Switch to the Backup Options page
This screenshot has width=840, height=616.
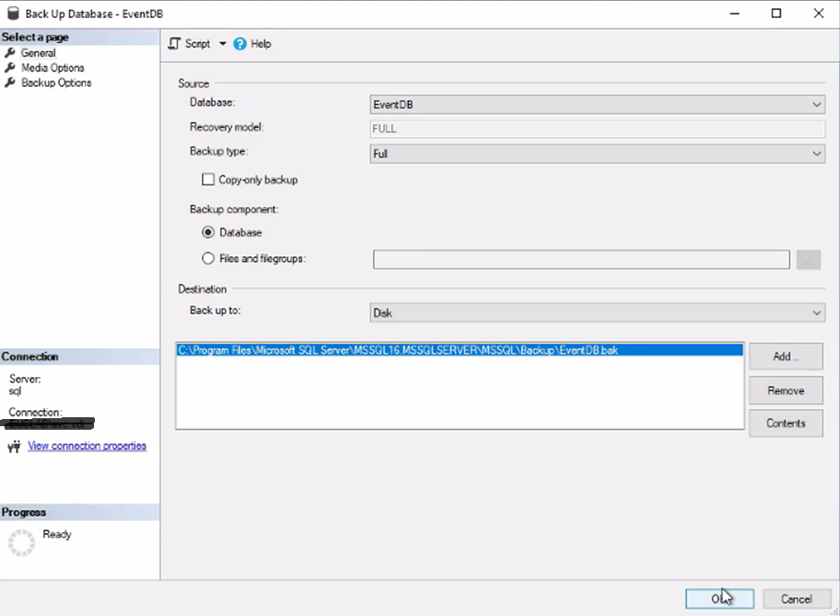(x=56, y=83)
